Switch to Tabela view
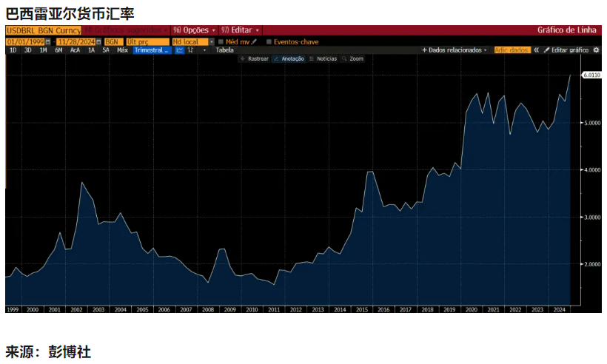The height and width of the screenshot is (364, 607). click(224, 50)
